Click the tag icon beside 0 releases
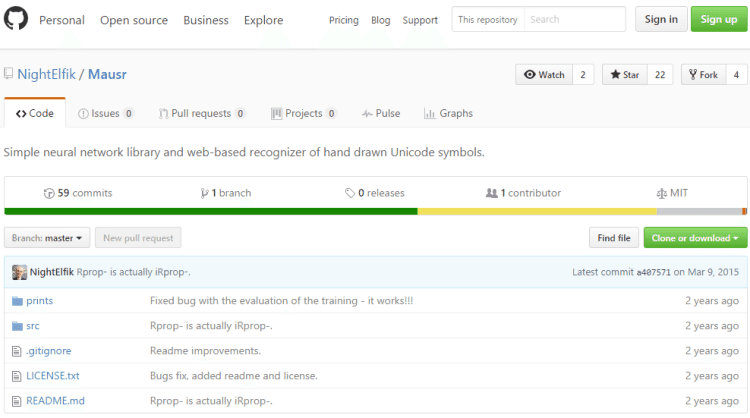This screenshot has height=418, width=750. (350, 193)
